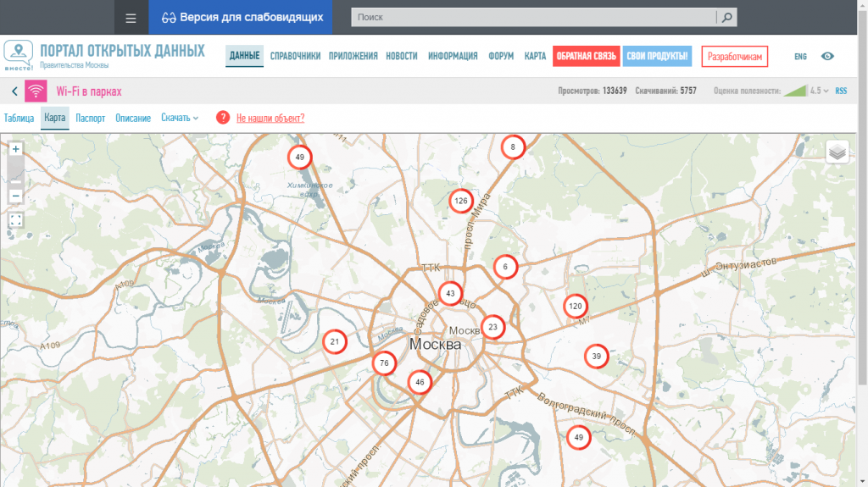This screenshot has width=868, height=487.
Task: Open cluster marker 39
Action: (596, 357)
